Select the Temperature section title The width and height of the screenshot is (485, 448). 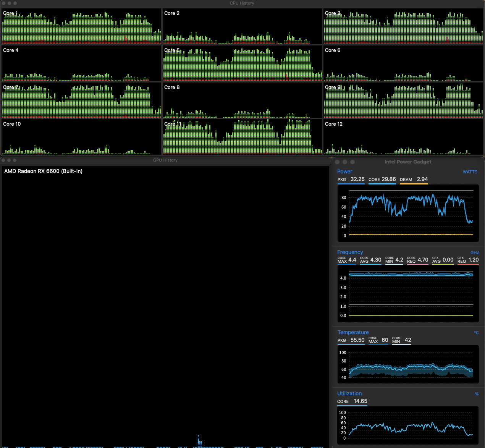point(353,332)
